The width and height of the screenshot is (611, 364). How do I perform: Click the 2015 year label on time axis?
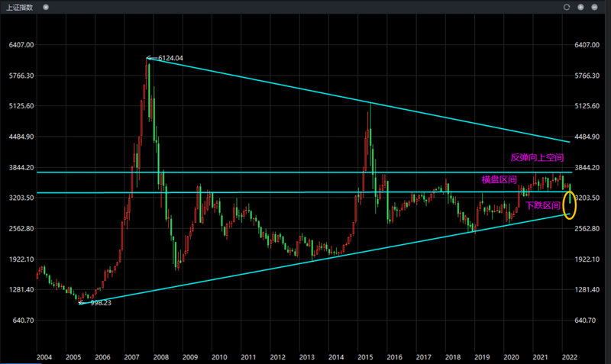(x=364, y=357)
